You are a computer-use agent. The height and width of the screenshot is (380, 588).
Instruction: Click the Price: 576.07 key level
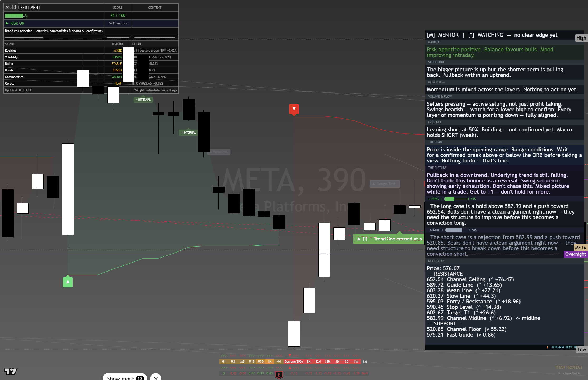coord(443,268)
